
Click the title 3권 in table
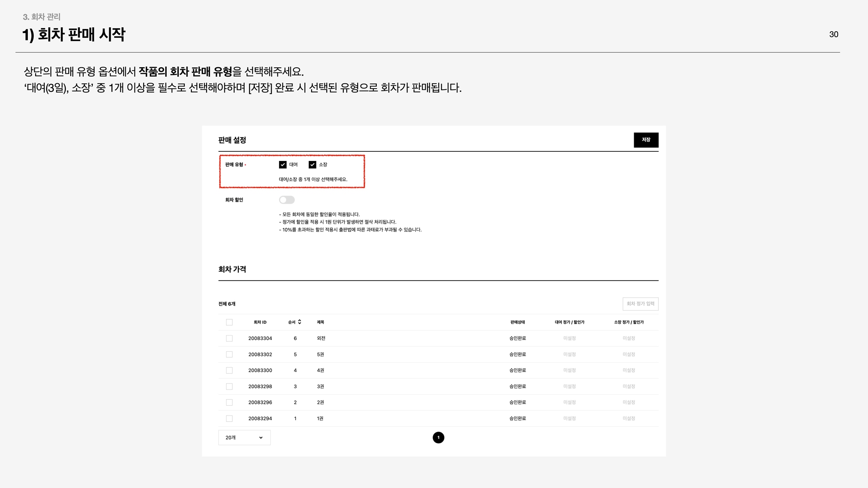320,386
